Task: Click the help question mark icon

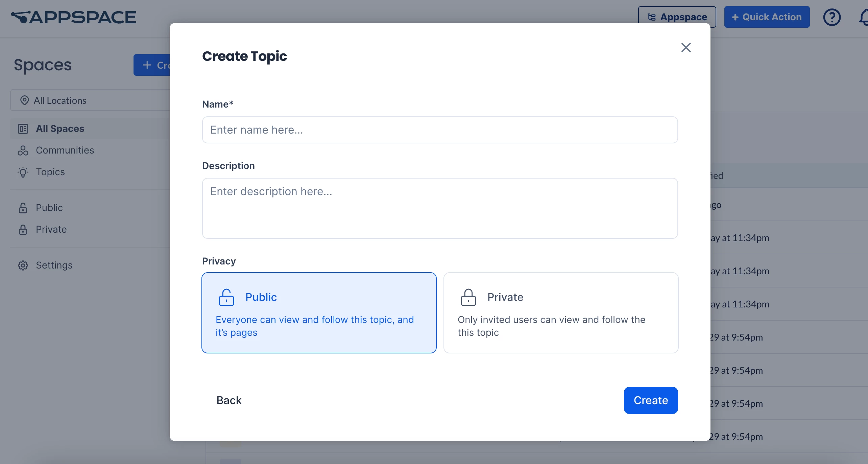Action: tap(831, 17)
